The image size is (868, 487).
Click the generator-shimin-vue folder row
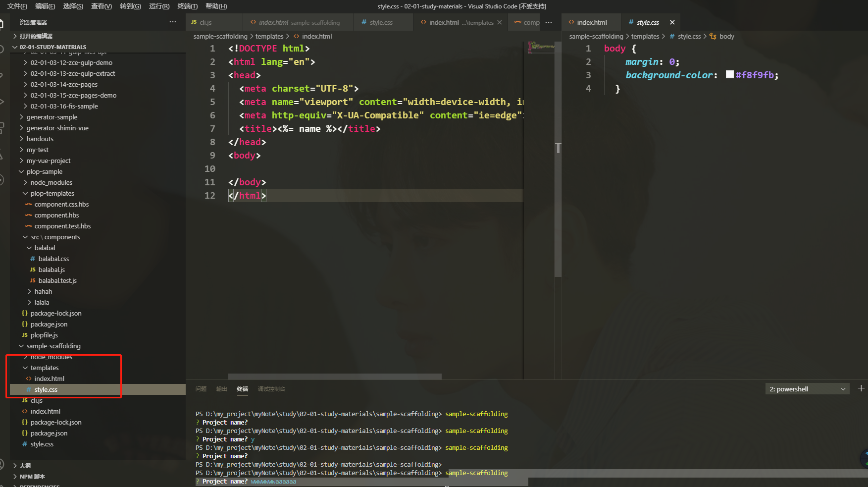click(98, 128)
